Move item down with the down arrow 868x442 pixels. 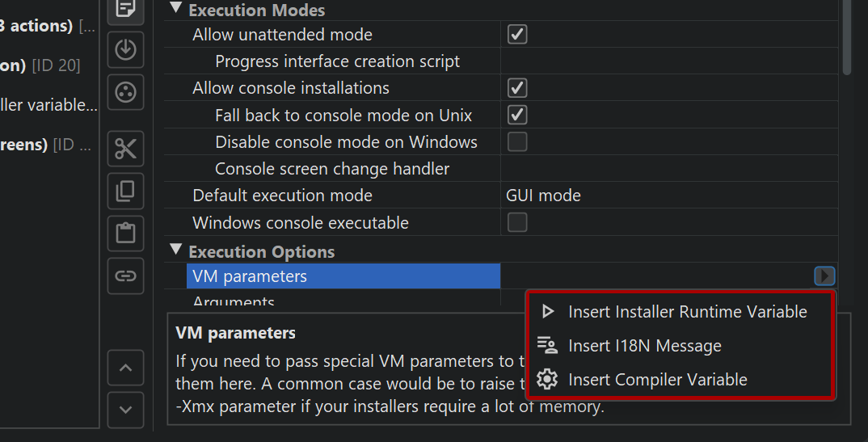[125, 410]
